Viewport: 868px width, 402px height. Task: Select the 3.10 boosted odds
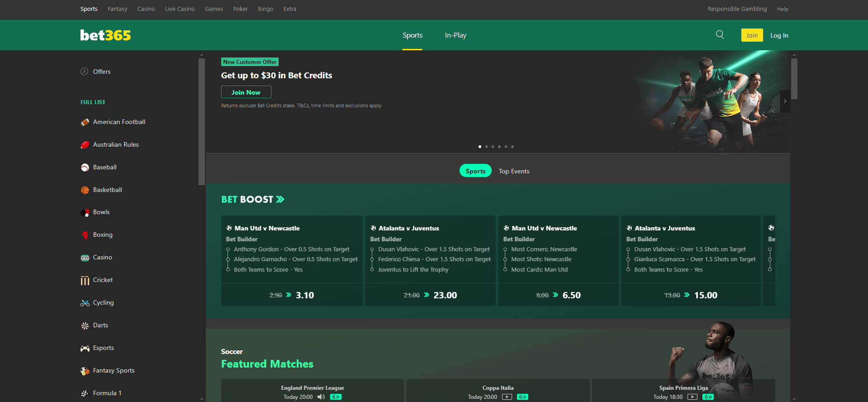click(305, 295)
